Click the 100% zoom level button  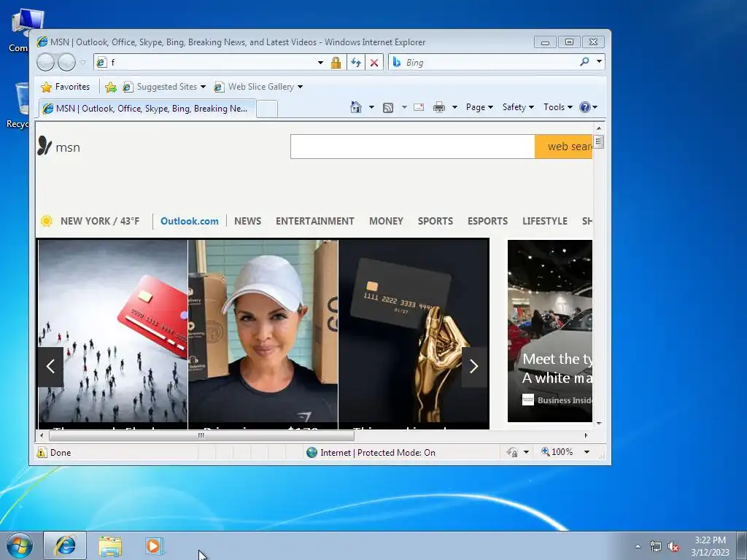[x=557, y=452]
